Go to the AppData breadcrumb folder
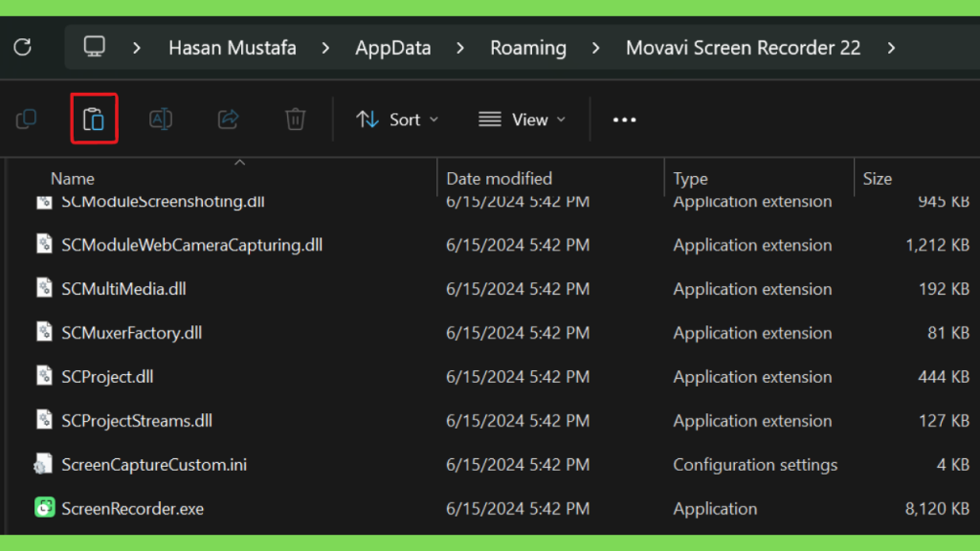Viewport: 980px width, 551px height. click(393, 48)
